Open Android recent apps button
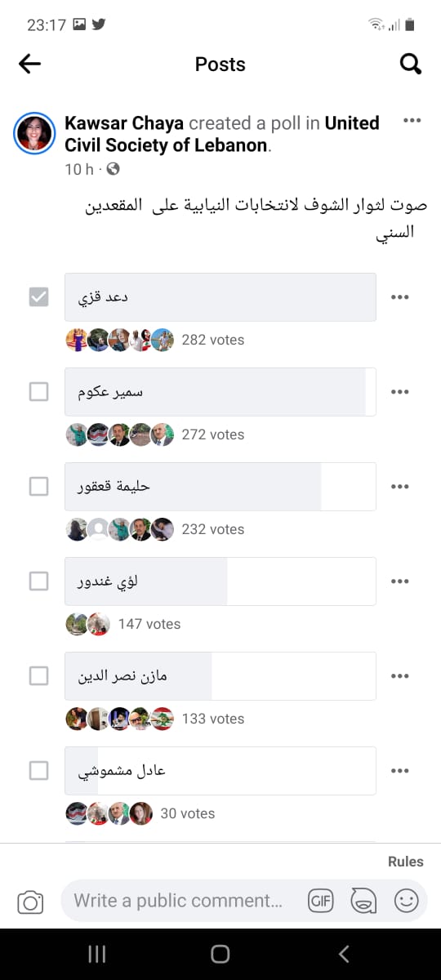 pos(96,954)
